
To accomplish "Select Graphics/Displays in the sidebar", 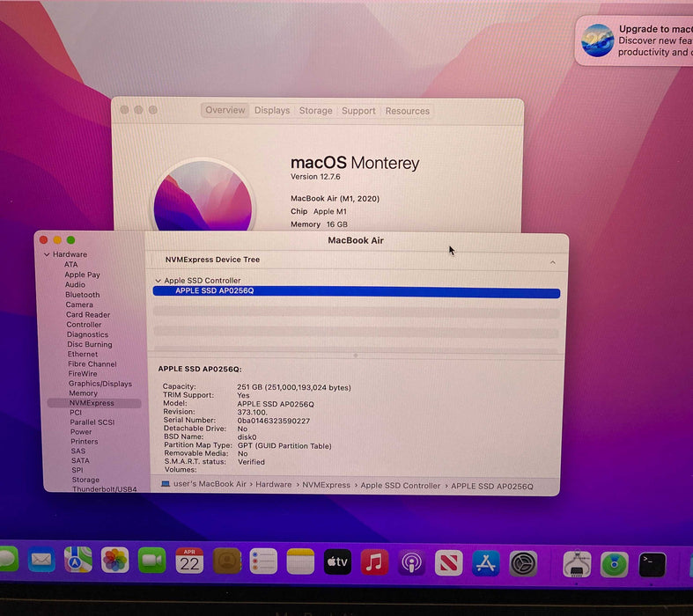I will point(100,384).
